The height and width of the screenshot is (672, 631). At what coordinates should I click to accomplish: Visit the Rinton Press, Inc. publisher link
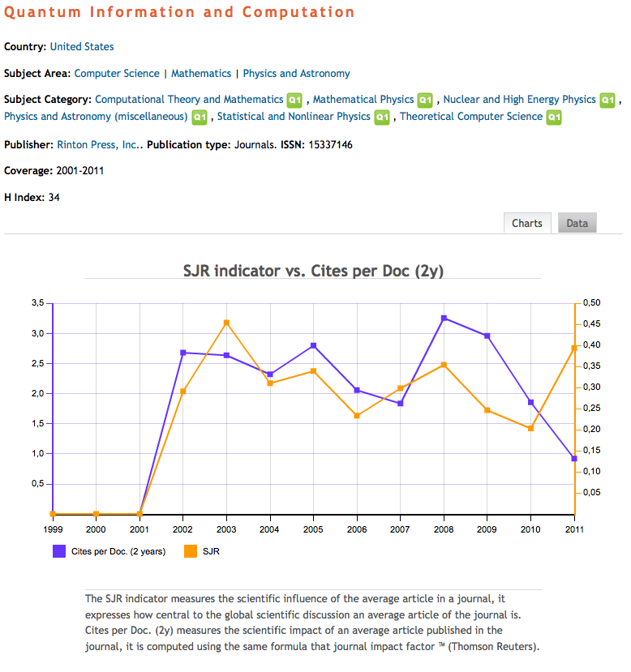(97, 144)
